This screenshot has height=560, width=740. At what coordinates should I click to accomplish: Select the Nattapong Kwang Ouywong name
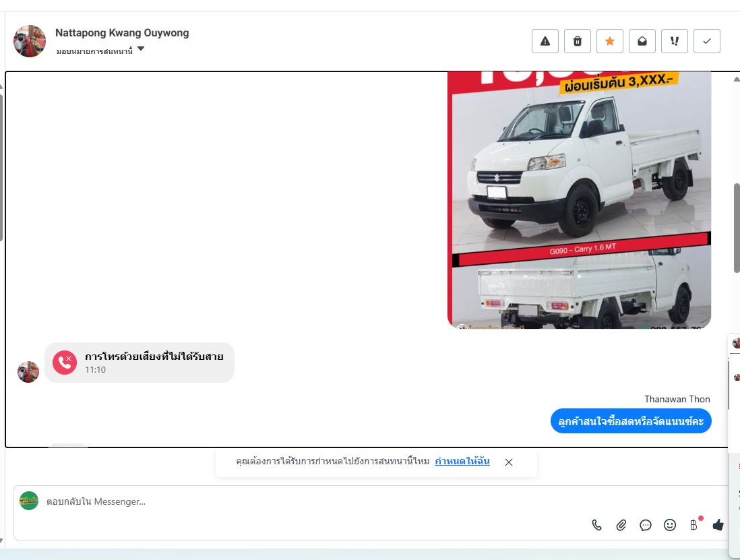pos(122,32)
